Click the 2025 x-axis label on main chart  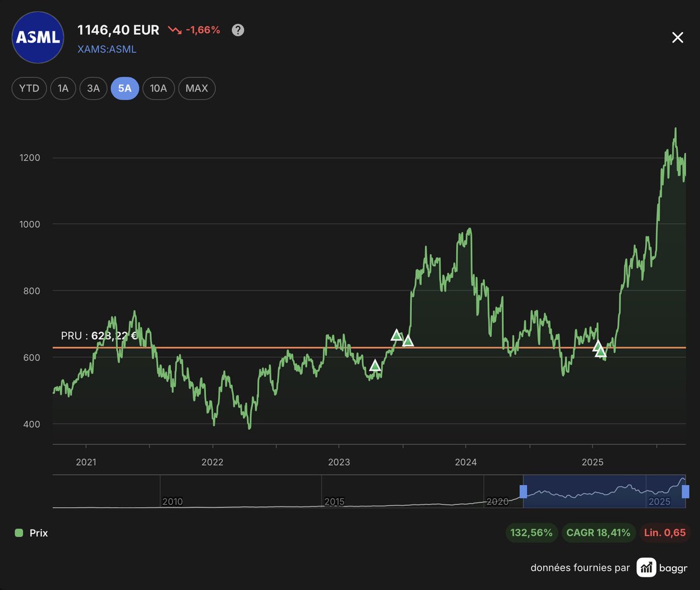coord(593,462)
